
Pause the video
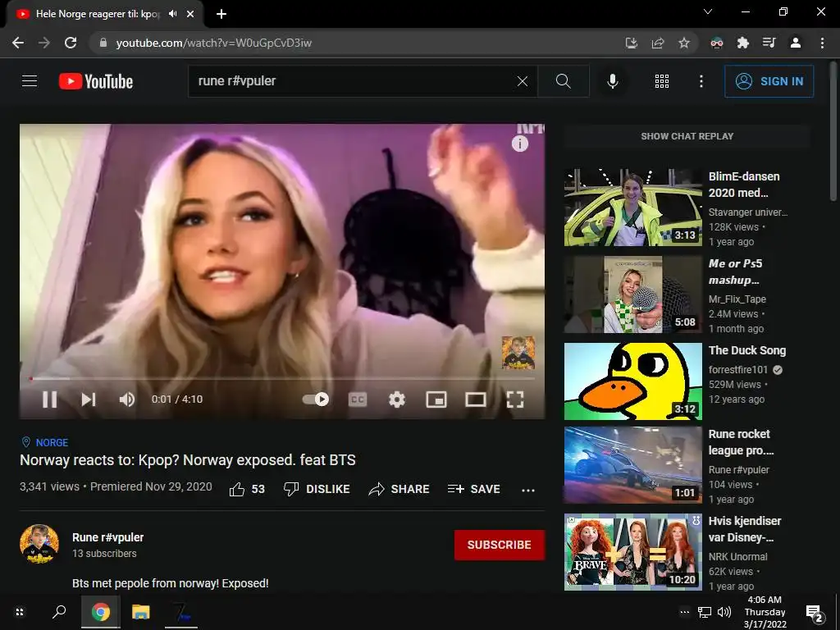[x=49, y=399]
